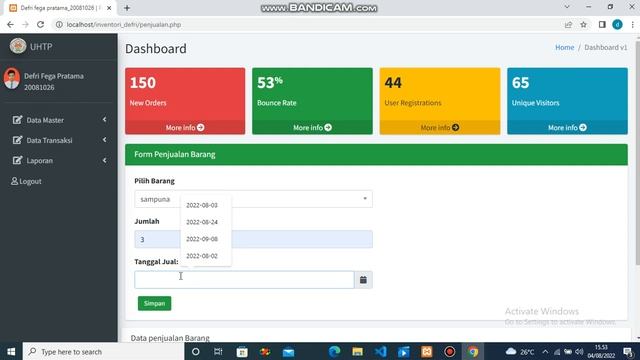Toggle the browser side panel icon

click(x=602, y=24)
